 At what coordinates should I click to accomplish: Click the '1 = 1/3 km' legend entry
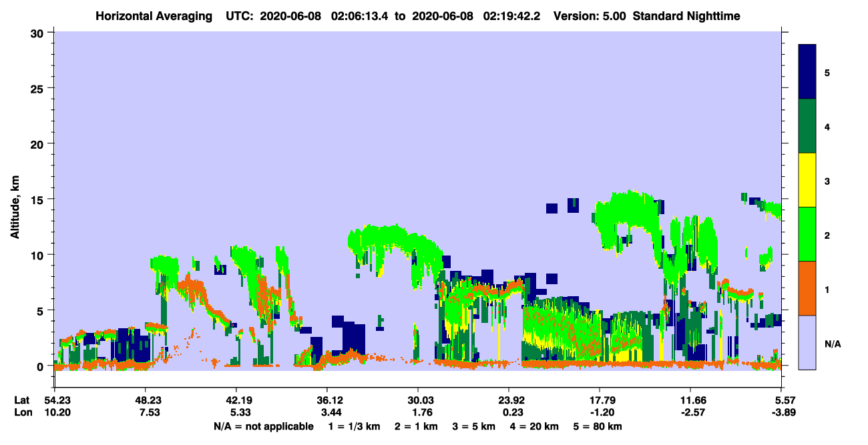coord(353,426)
